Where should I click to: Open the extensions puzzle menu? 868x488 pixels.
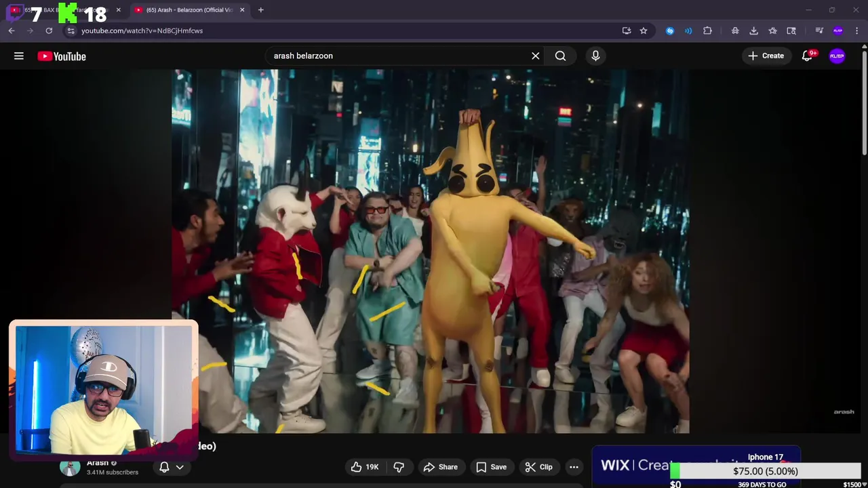pyautogui.click(x=707, y=30)
